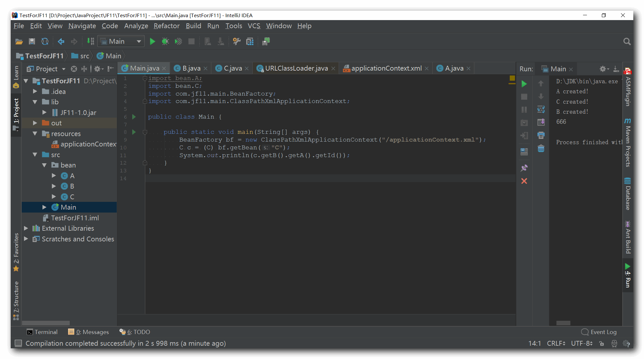Pin the Run tab icon
Viewport: 644px width, 359px height.
tap(524, 168)
